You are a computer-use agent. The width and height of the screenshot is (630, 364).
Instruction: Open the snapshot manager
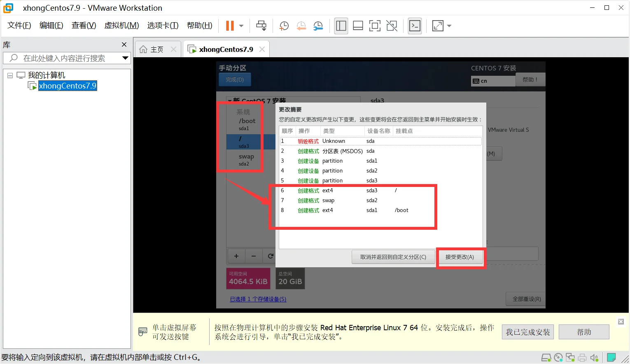coord(318,26)
